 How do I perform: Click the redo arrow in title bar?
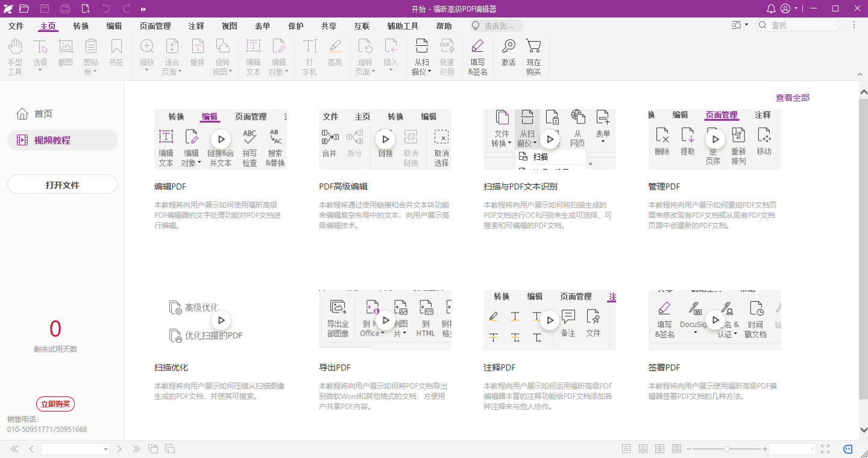(127, 8)
